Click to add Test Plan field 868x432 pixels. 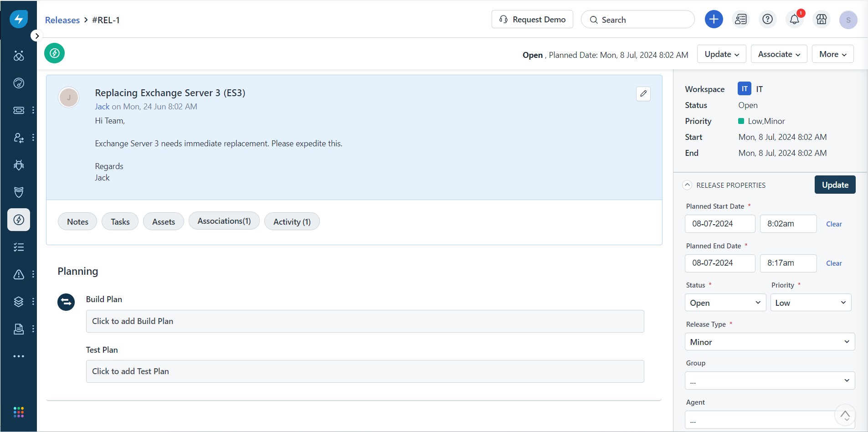pyautogui.click(x=365, y=371)
